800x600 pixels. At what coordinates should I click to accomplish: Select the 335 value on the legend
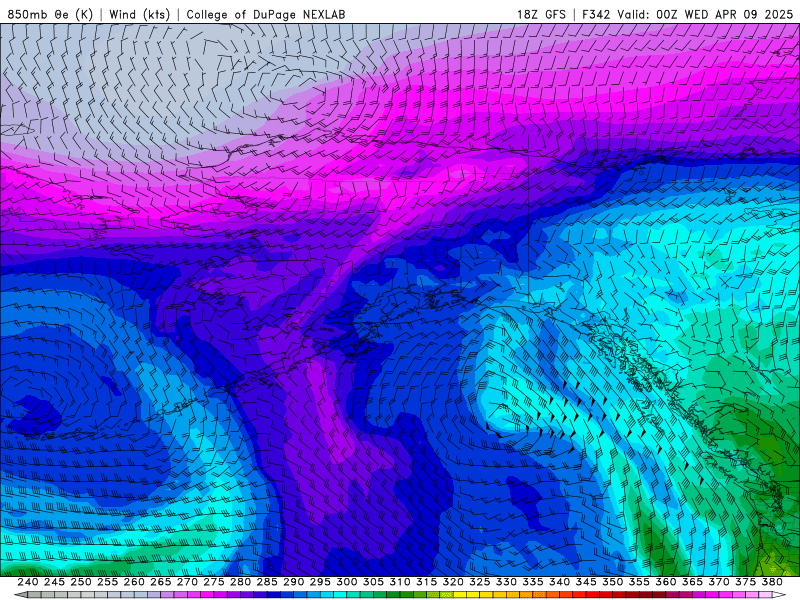click(533, 582)
